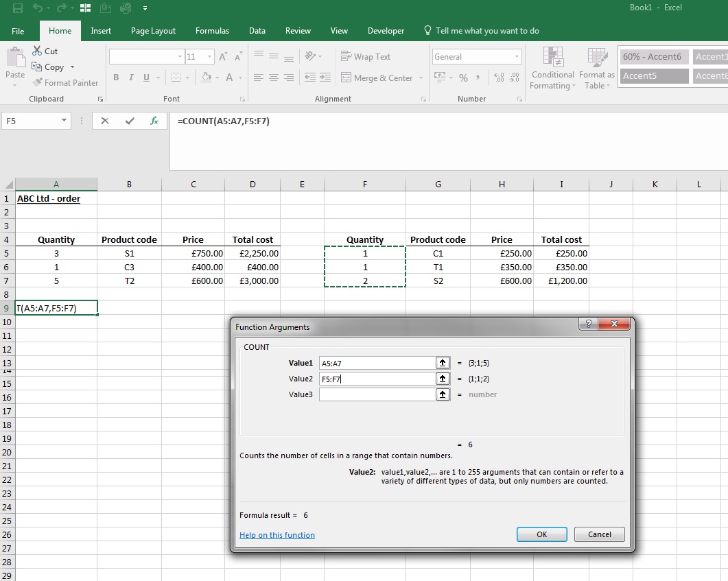728x581 pixels.
Task: Open the Merge & Center dropdown arrow
Action: click(x=421, y=78)
